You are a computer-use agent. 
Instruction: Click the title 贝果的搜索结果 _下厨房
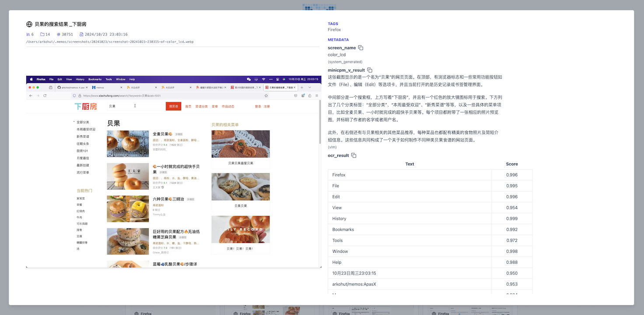click(60, 24)
